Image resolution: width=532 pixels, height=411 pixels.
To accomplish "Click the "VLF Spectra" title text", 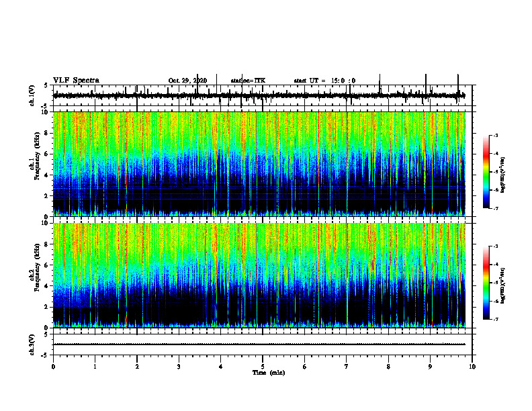I will pyautogui.click(x=76, y=81).
